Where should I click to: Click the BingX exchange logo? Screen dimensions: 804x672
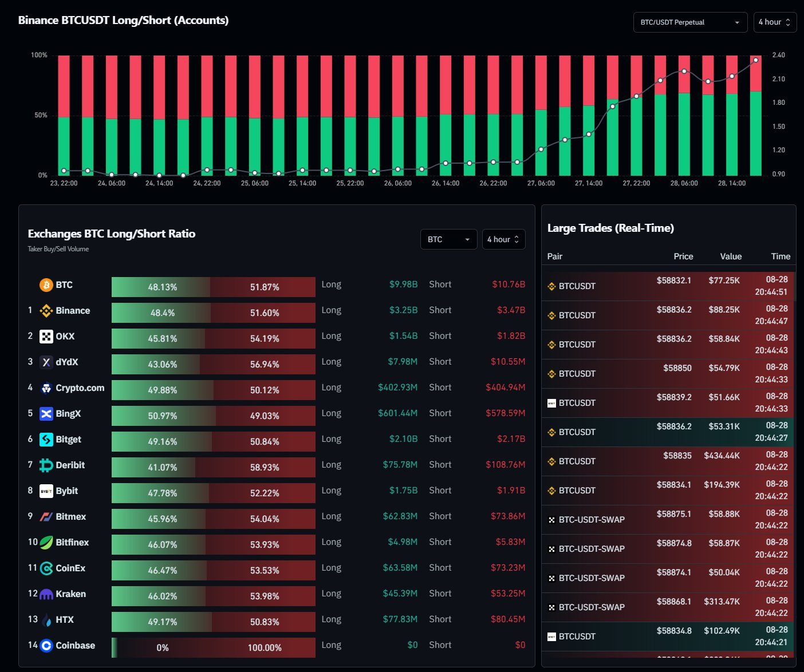click(46, 414)
